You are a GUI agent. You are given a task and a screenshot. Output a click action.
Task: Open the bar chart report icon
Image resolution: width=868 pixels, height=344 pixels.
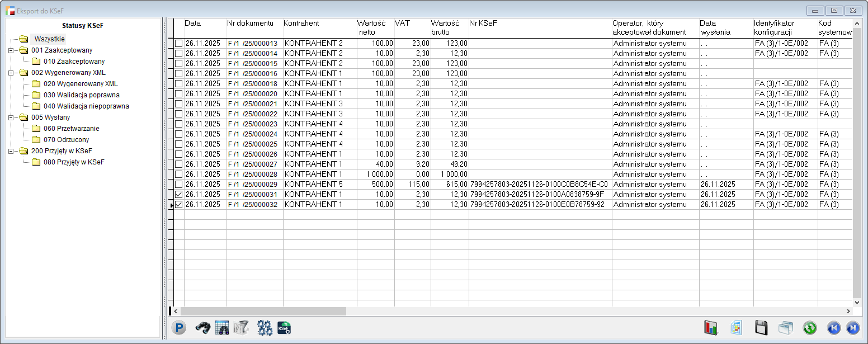point(711,328)
